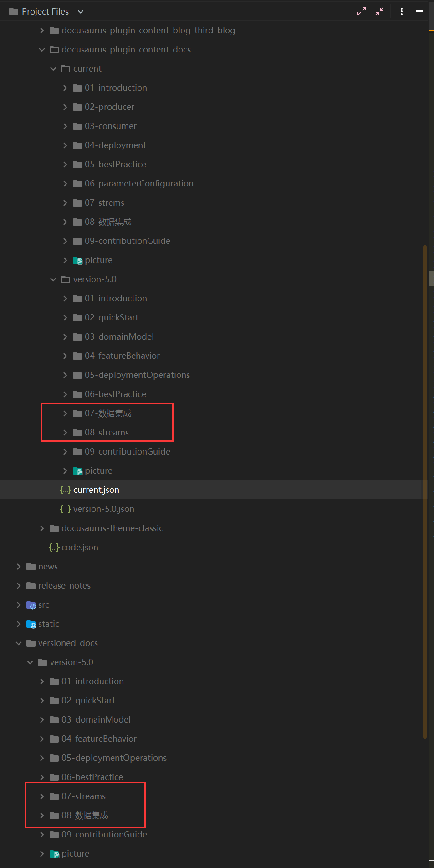Click the vertical scrollbar thumb of the tree
Image resolution: width=434 pixels, height=868 pixels.
(425, 491)
